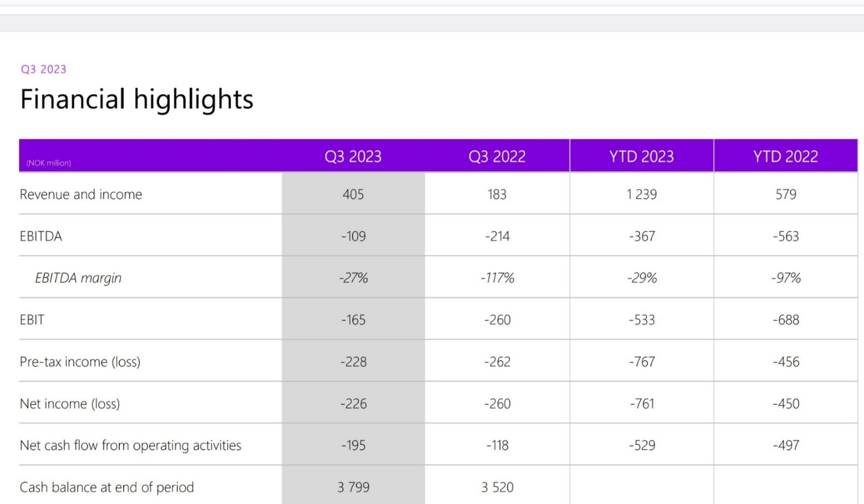Select the Revenue and income row label

(x=81, y=194)
